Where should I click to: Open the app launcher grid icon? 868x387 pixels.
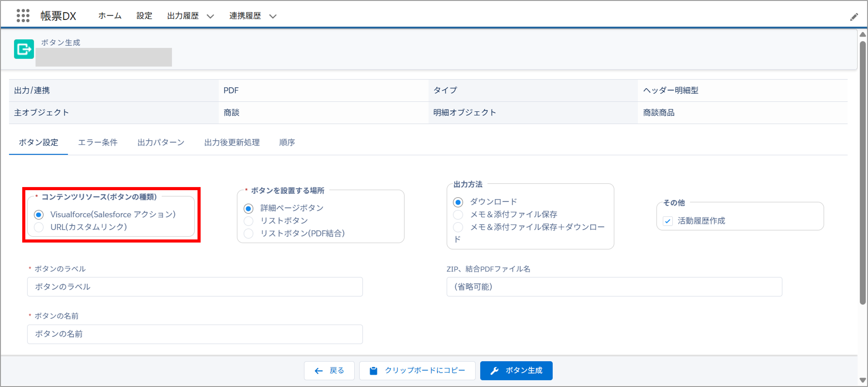tap(23, 16)
